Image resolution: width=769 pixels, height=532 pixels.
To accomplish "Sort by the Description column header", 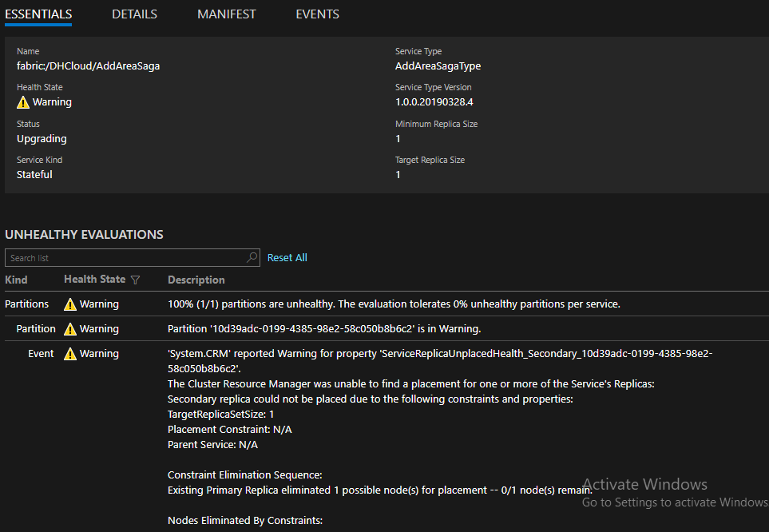I will tap(196, 280).
